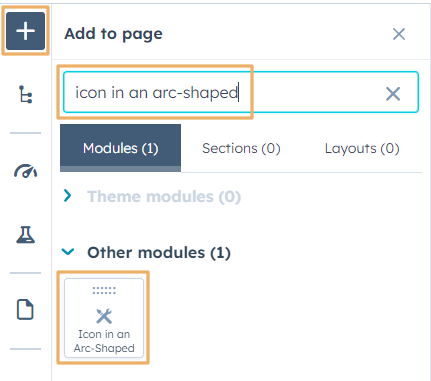This screenshot has width=431, height=381.
Task: Open the Optimize gauge icon
Action: (25, 170)
